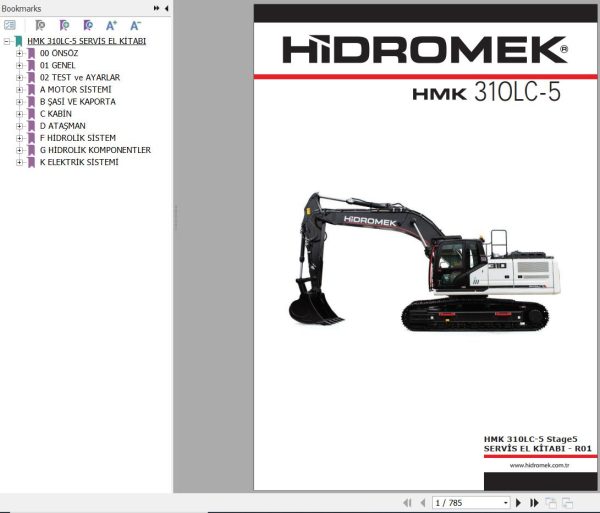This screenshot has width=600, height=513.
Task: Open the bookmark options menu icon
Action: pos(10,26)
